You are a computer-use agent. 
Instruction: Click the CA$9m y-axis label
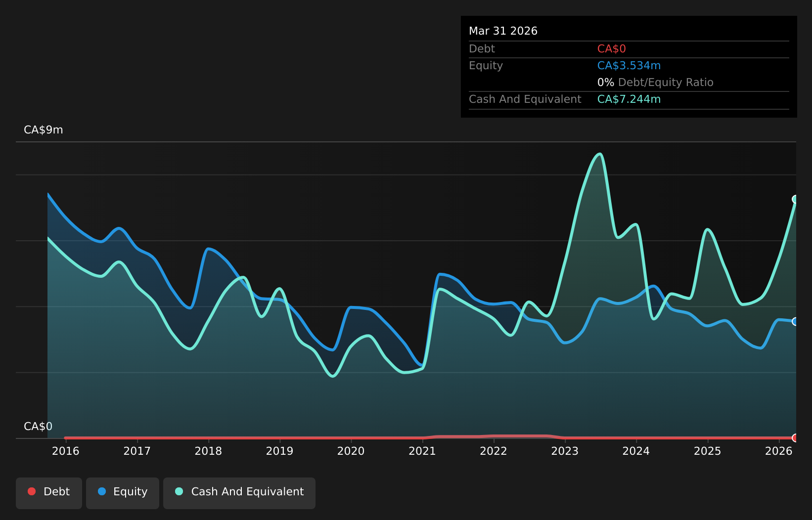44,130
